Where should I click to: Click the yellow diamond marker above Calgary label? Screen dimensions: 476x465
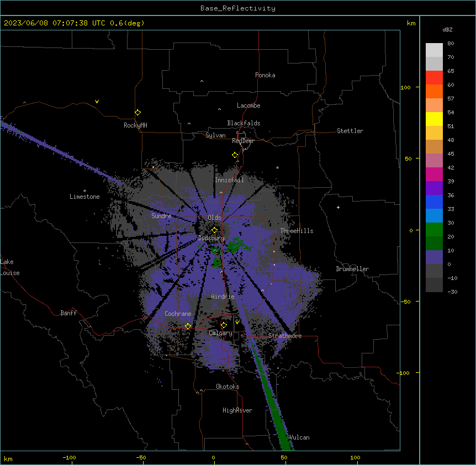(x=224, y=325)
